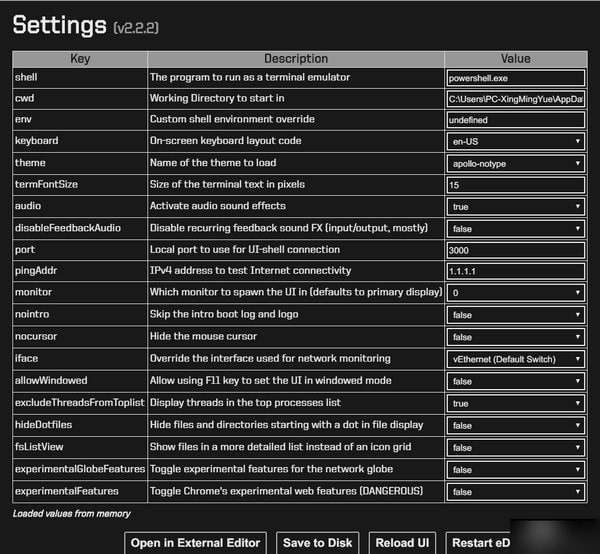Expand the experimentalGlobeFeatures dropdown
Screen dimensions: 600x554
[x=515, y=469]
